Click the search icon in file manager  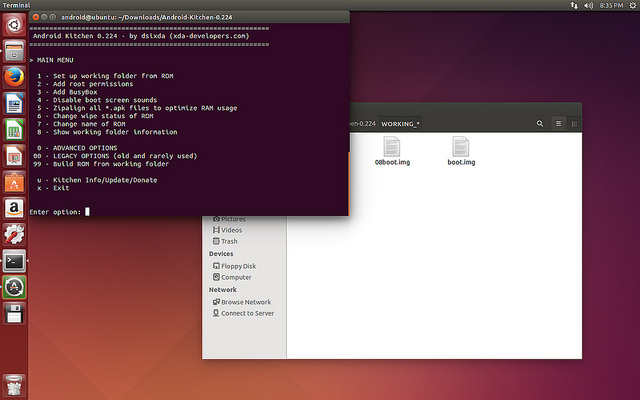click(x=540, y=123)
